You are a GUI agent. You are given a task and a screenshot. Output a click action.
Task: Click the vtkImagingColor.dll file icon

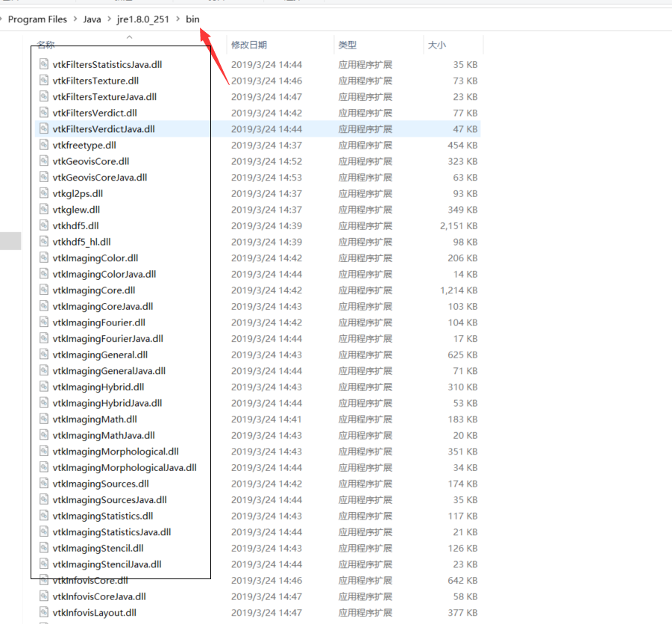[x=43, y=258]
